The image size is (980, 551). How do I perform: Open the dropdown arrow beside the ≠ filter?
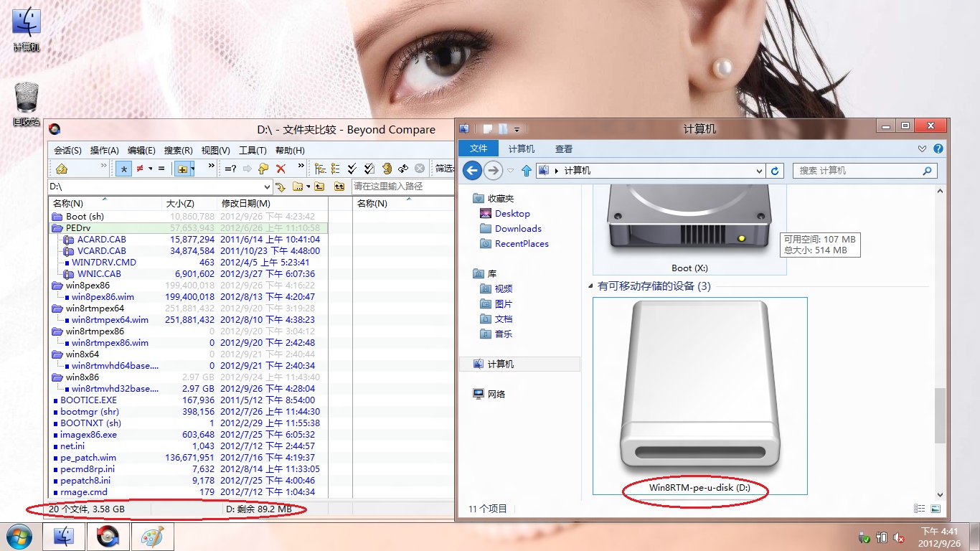[151, 169]
